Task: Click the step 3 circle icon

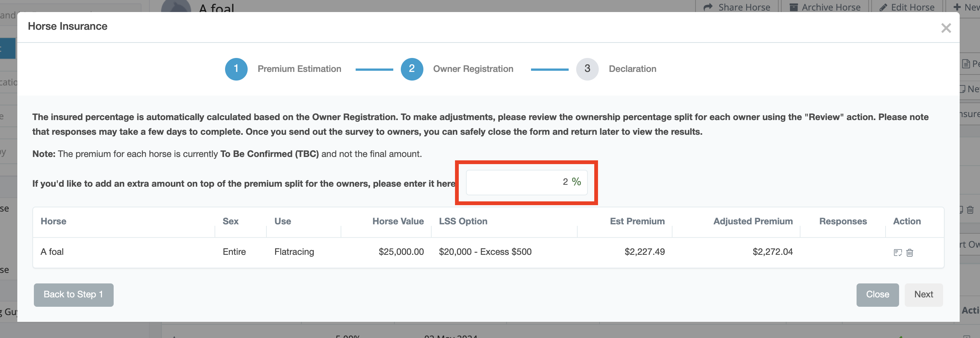Action: pyautogui.click(x=587, y=69)
